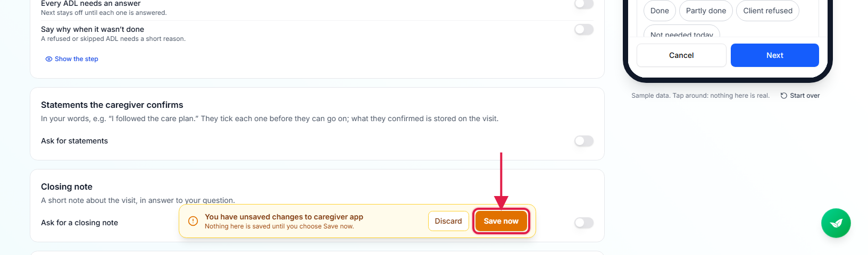Pick the Client refused option
Image resolution: width=868 pixels, height=255 pixels.
(767, 11)
